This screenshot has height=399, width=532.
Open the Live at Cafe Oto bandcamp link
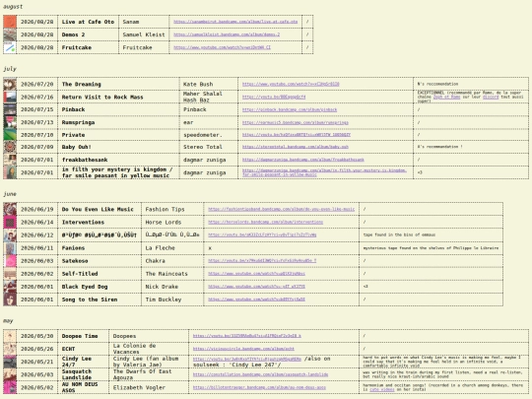[235, 22]
